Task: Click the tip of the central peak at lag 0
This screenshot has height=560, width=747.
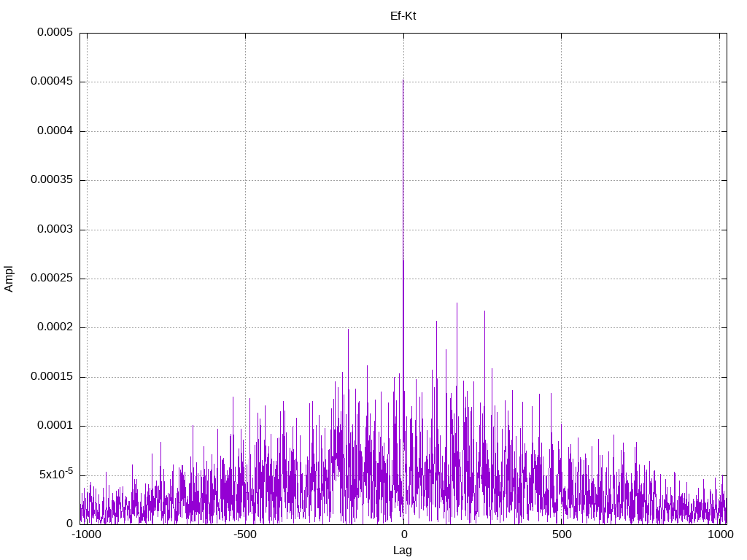Action: click(x=403, y=80)
